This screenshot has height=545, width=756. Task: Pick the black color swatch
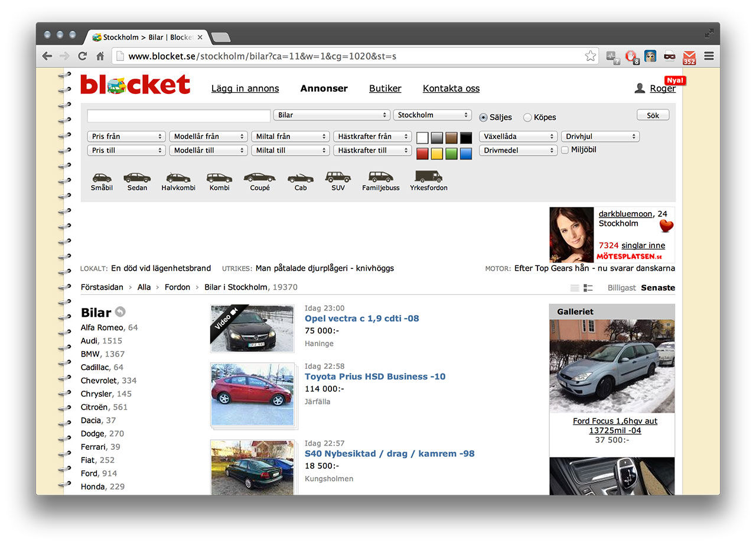[x=466, y=138]
